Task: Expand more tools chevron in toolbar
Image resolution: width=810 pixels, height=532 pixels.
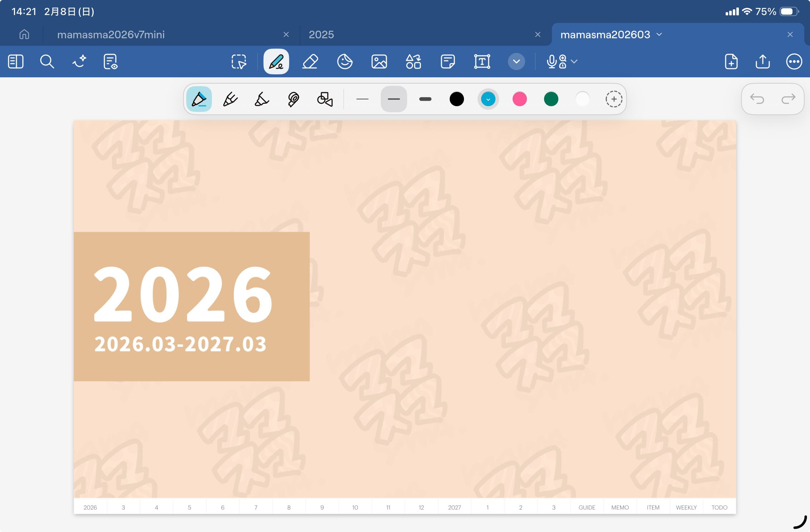Action: pyautogui.click(x=516, y=61)
